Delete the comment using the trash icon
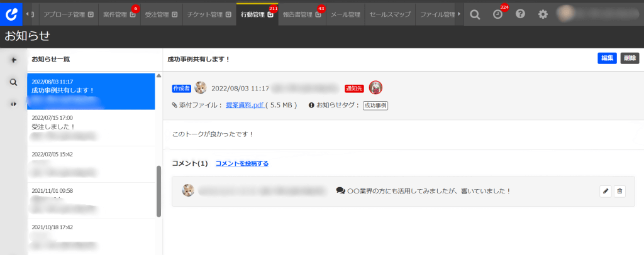Viewport: 644px width, 255px height. pyautogui.click(x=619, y=191)
